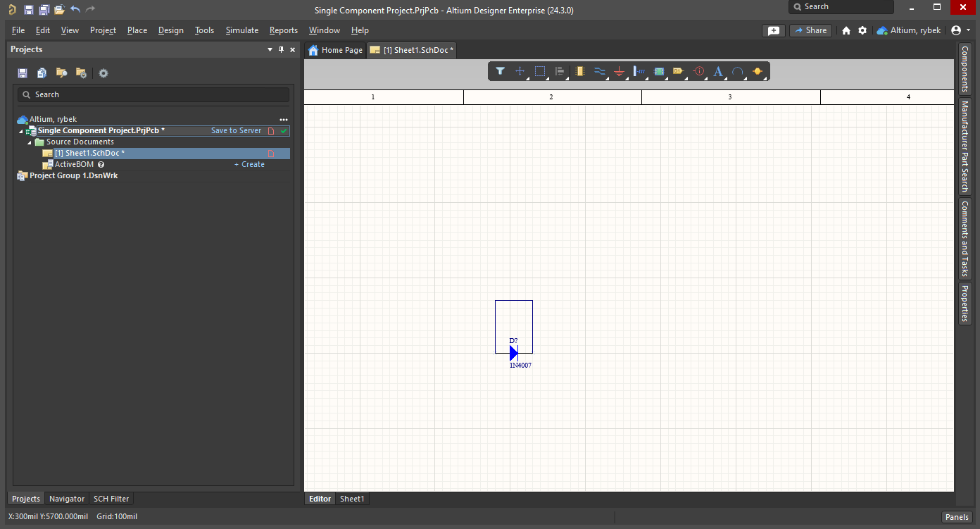Open the File menu

pyautogui.click(x=18, y=30)
